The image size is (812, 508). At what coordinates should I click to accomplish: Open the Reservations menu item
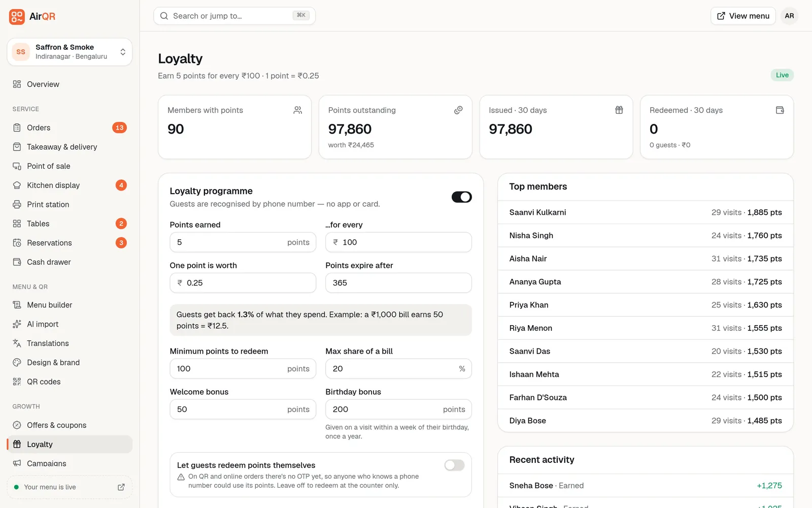point(70,243)
